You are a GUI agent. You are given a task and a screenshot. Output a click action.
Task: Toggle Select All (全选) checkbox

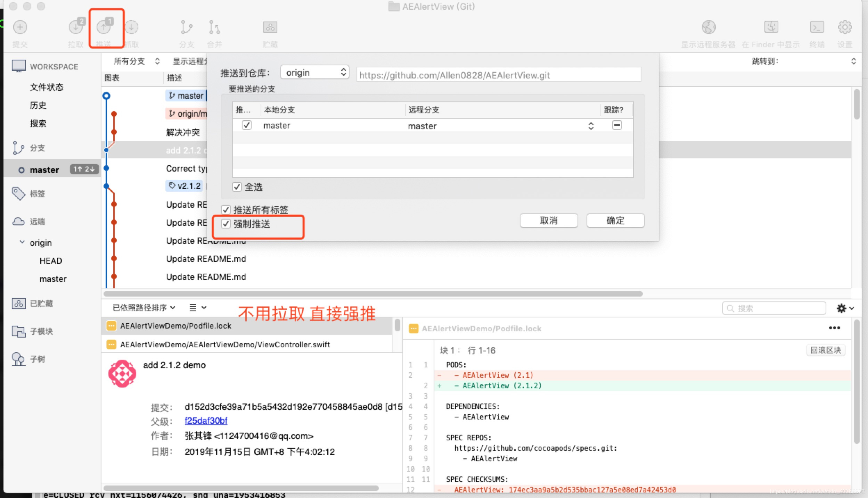point(237,187)
